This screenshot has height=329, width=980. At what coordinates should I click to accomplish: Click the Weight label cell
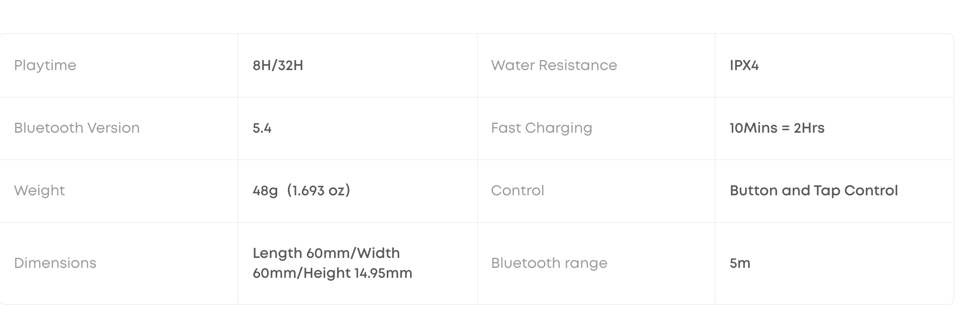(39, 191)
